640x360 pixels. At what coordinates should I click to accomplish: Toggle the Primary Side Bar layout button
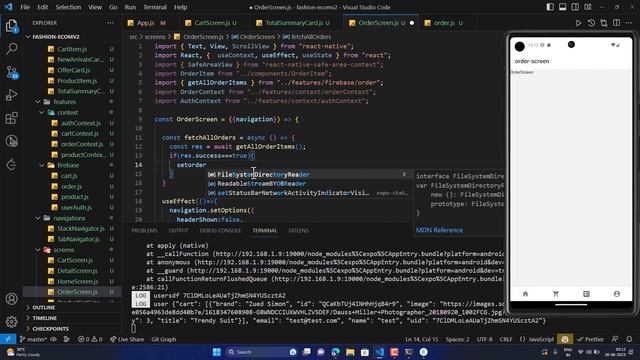tap(550, 7)
